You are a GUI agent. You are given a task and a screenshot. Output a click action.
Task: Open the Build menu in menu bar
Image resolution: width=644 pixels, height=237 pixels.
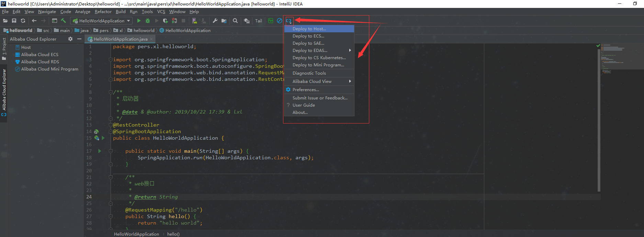click(x=121, y=11)
